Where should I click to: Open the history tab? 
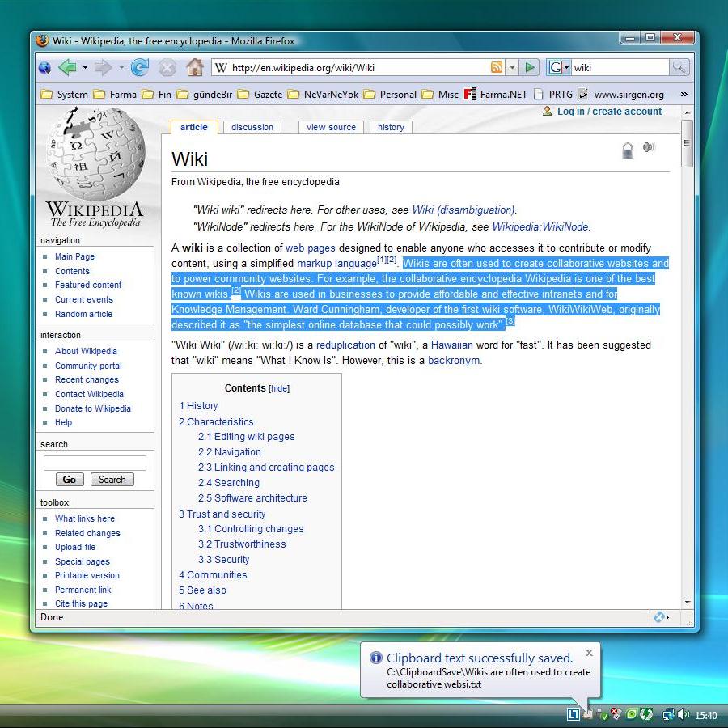[391, 127]
